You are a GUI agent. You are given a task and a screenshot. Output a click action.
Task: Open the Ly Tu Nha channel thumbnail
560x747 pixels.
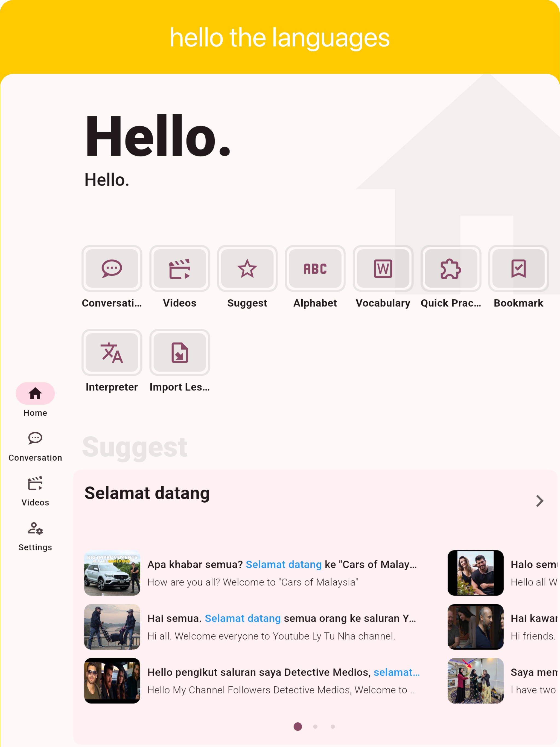[x=112, y=627]
